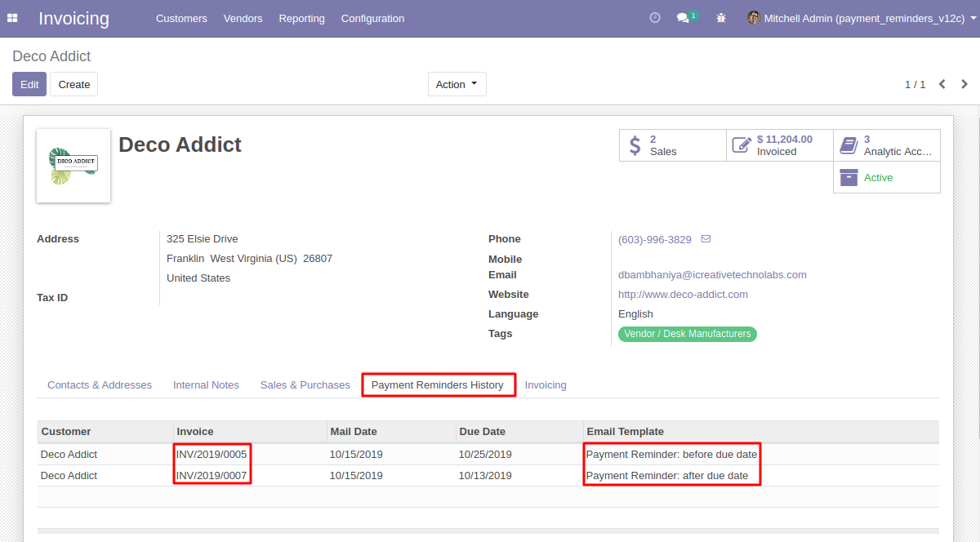Open the apps menu grid icon
The width and height of the screenshot is (980, 542).
click(x=12, y=18)
